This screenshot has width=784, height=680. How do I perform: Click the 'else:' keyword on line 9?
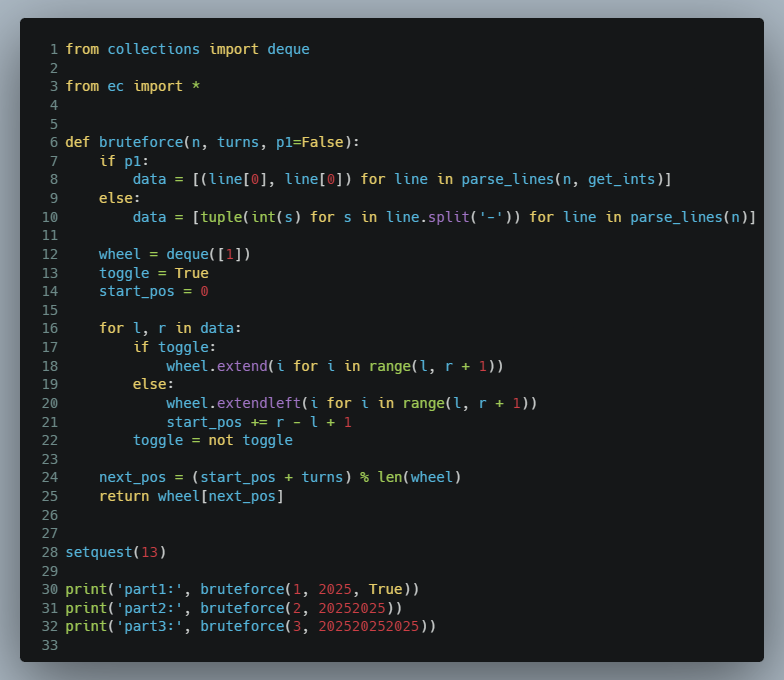coord(120,198)
